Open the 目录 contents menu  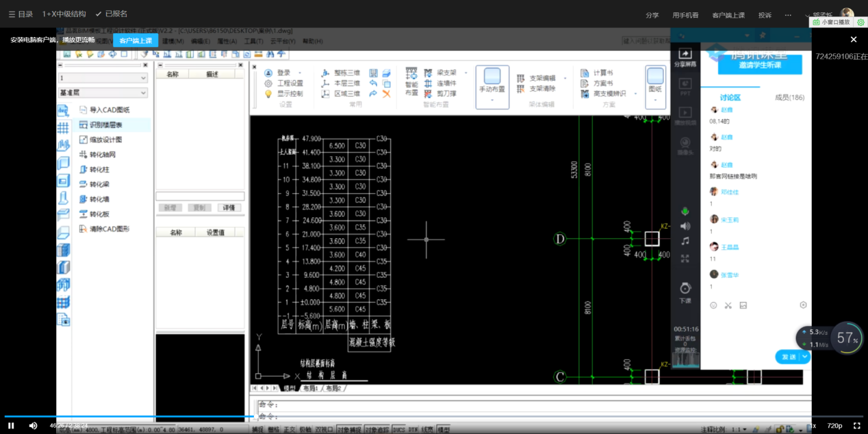[21, 14]
